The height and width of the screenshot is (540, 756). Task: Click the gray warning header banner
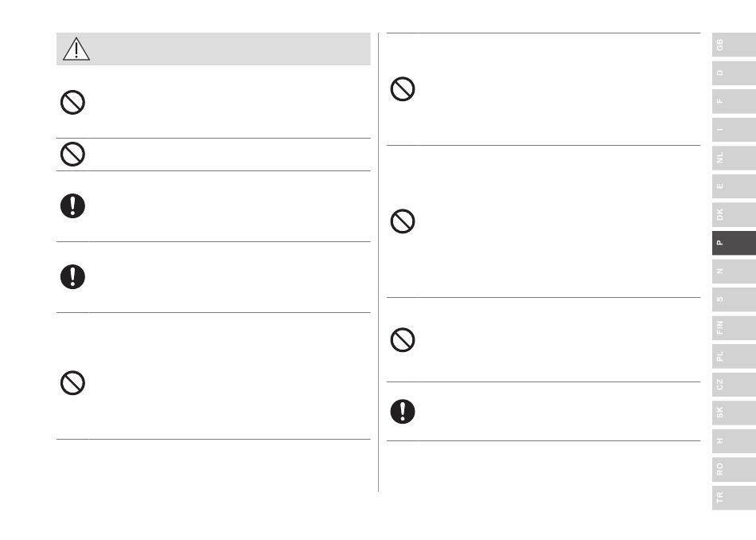213,49
